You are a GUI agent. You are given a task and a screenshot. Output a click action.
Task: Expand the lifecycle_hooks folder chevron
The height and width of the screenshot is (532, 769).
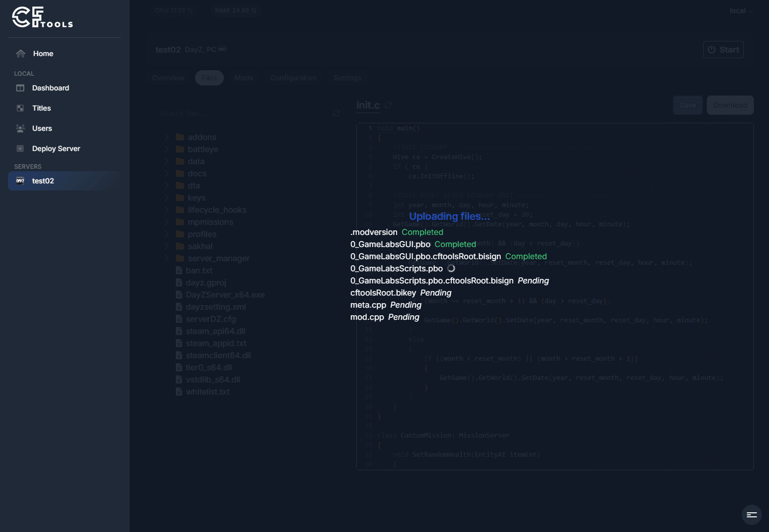166,210
